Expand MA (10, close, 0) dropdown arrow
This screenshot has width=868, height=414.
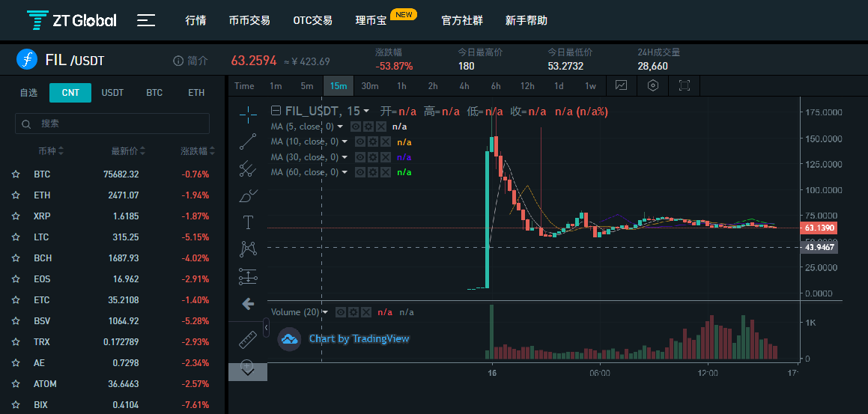[345, 141]
